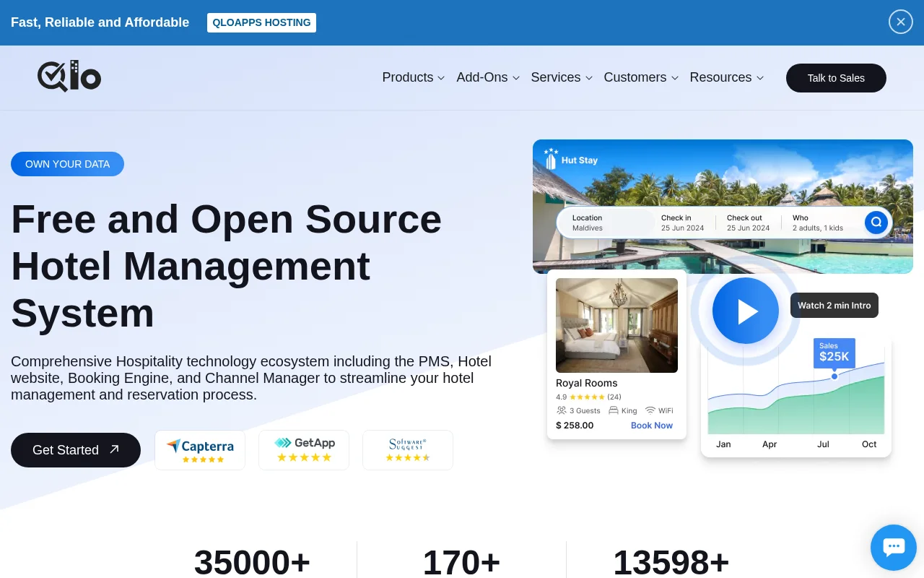924x578 pixels.
Task: Click the 4.9 star rating on Royal Rooms
Action: coord(588,397)
